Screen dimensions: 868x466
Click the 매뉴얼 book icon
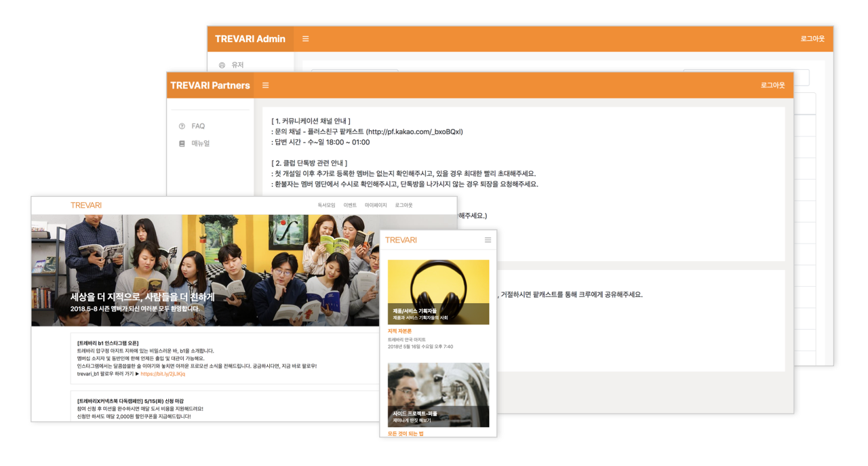pyautogui.click(x=182, y=144)
